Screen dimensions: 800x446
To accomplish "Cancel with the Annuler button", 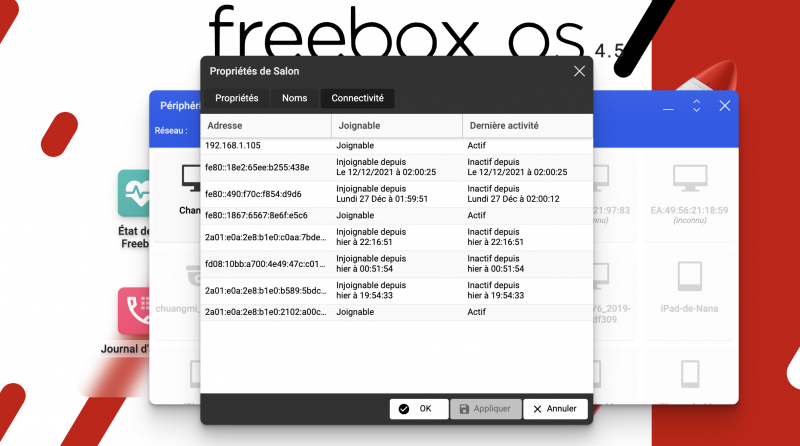I will (555, 409).
